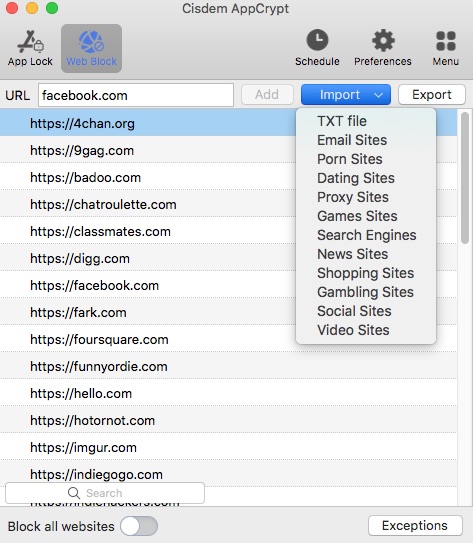Toggle the Block all websites switch
Screen dimensions: 473x543
point(139,526)
